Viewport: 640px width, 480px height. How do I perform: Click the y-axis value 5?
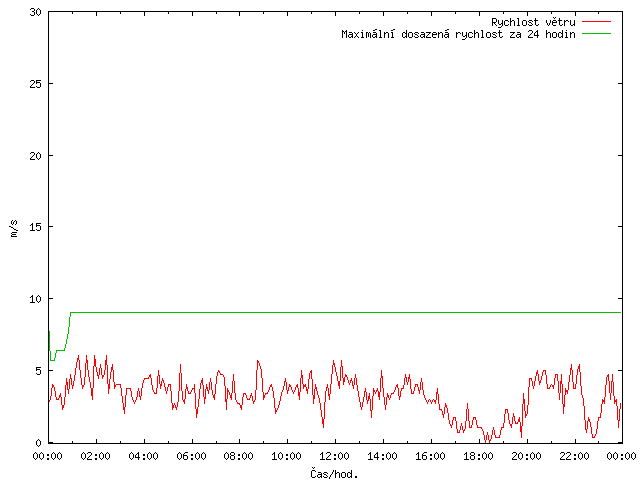pos(39,371)
